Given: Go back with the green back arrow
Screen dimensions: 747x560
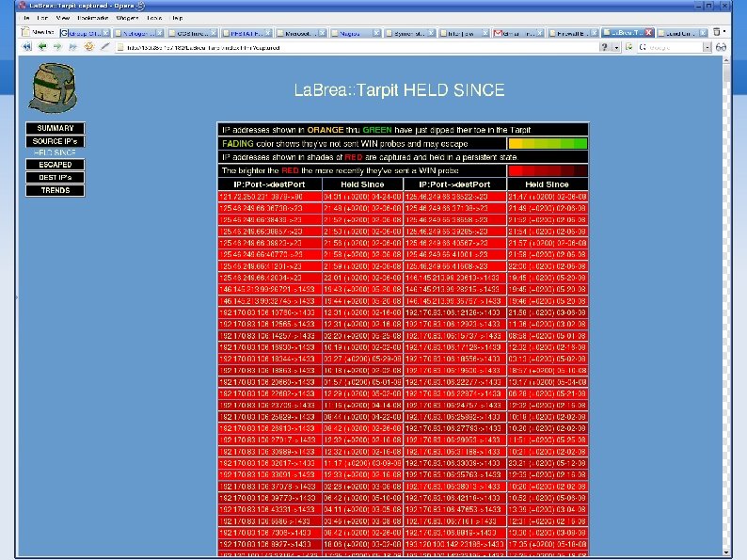Looking at the screenshot, I should click(x=42, y=47).
